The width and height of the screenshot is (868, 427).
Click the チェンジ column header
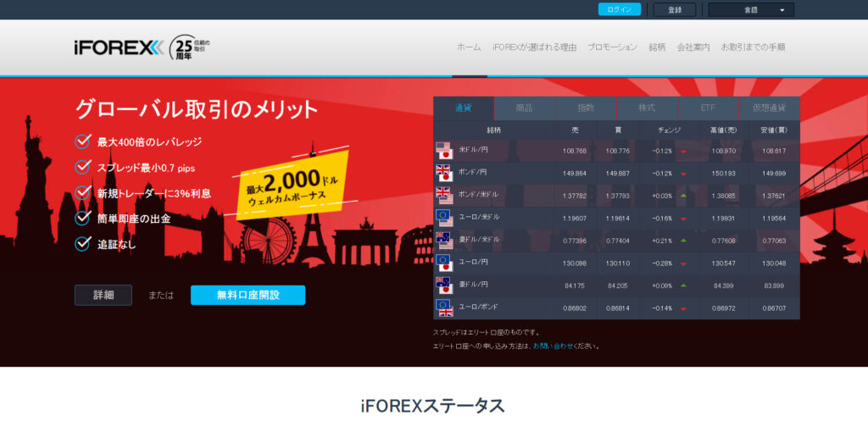pyautogui.click(x=669, y=130)
